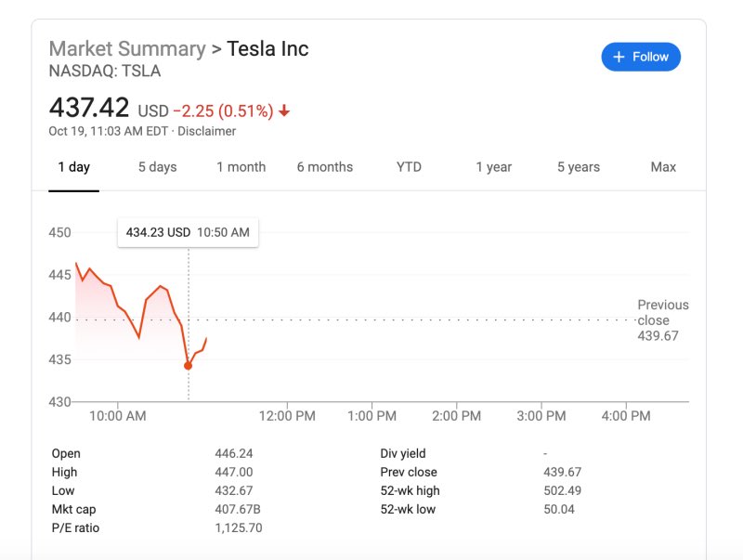View the 5 years chart range
Image resolution: width=743 pixels, height=560 pixels.
[579, 167]
